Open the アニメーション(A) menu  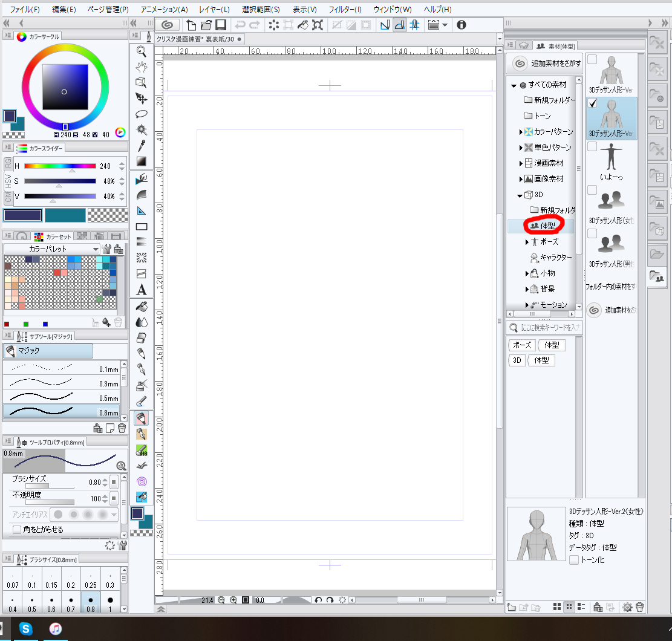click(x=164, y=9)
